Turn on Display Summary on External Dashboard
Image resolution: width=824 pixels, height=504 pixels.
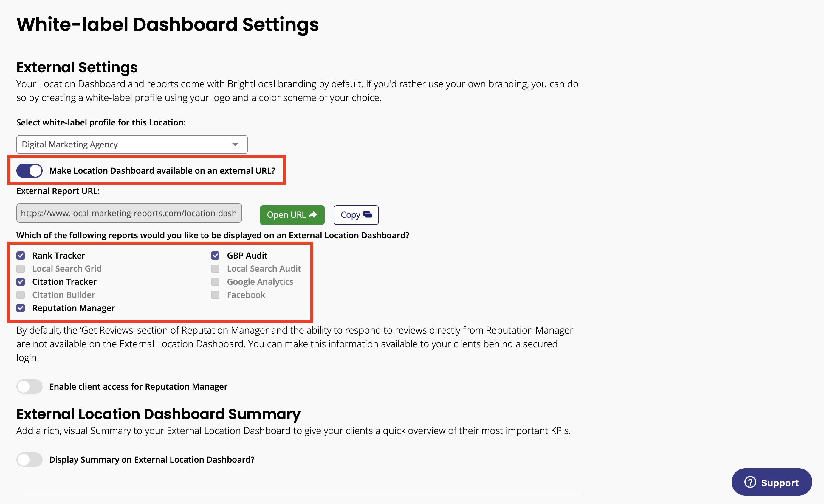coord(30,459)
